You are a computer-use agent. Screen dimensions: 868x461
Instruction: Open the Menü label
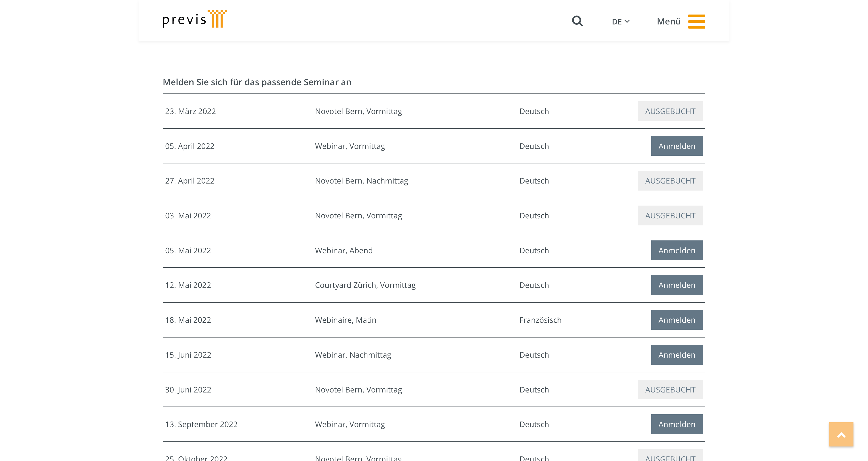coord(668,22)
